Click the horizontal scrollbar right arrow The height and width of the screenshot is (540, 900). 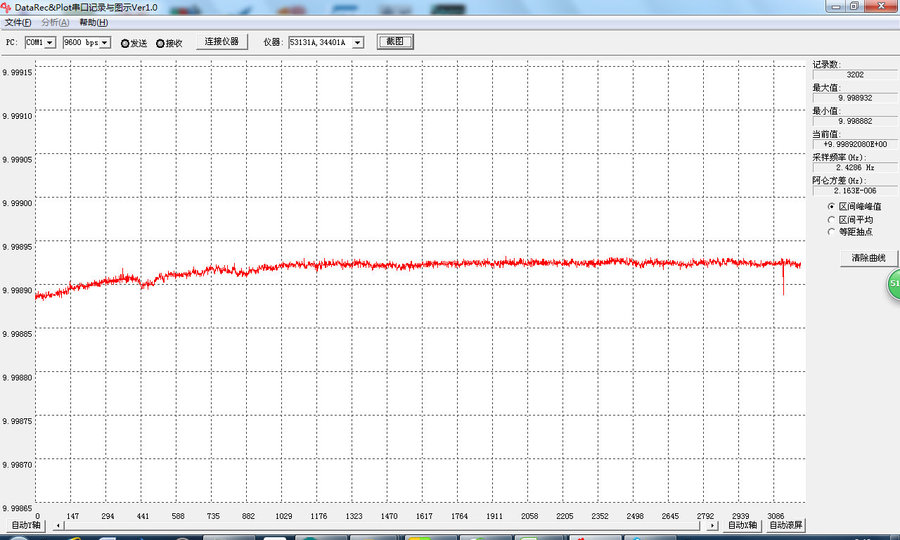[712, 525]
